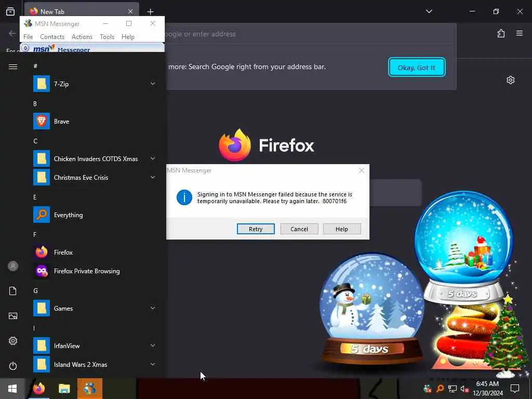This screenshot has height=399, width=532.
Task: Open the Actions menu in MSN Messenger
Action: pyautogui.click(x=82, y=37)
